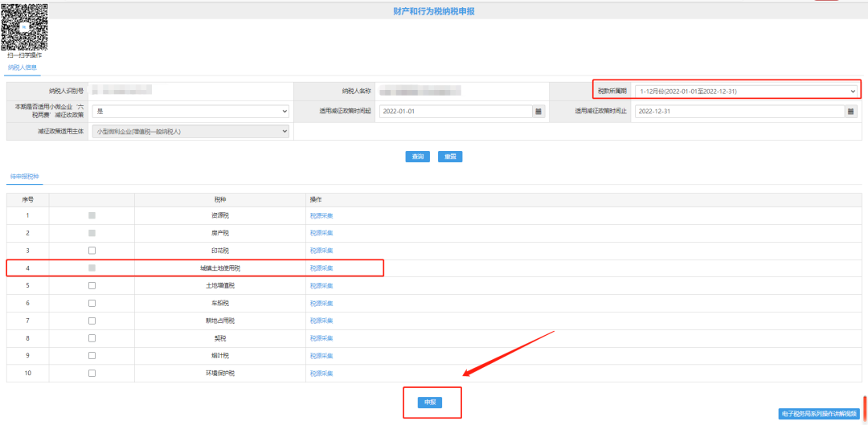Tick the 印花税 checkbox

point(92,251)
